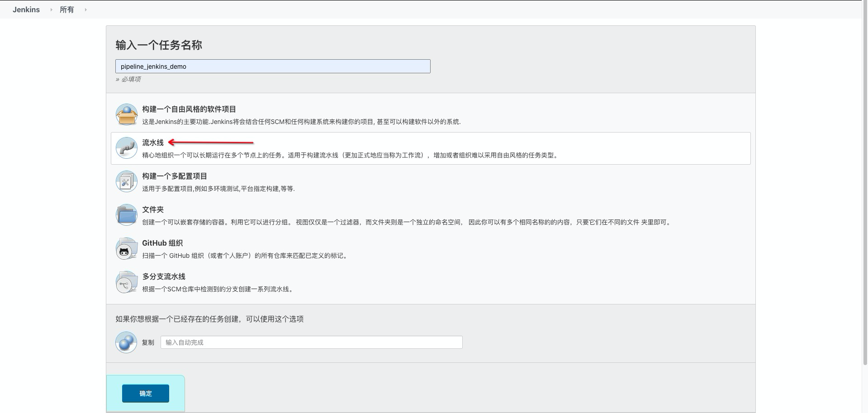Click the pipeline description starting 精心地组织
868x413 pixels.
(x=351, y=155)
